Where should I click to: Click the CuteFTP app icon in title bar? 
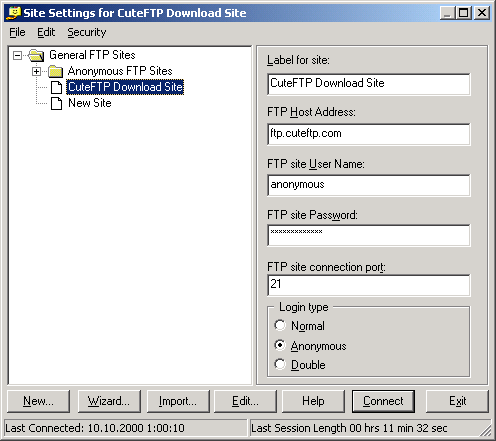tap(13, 13)
